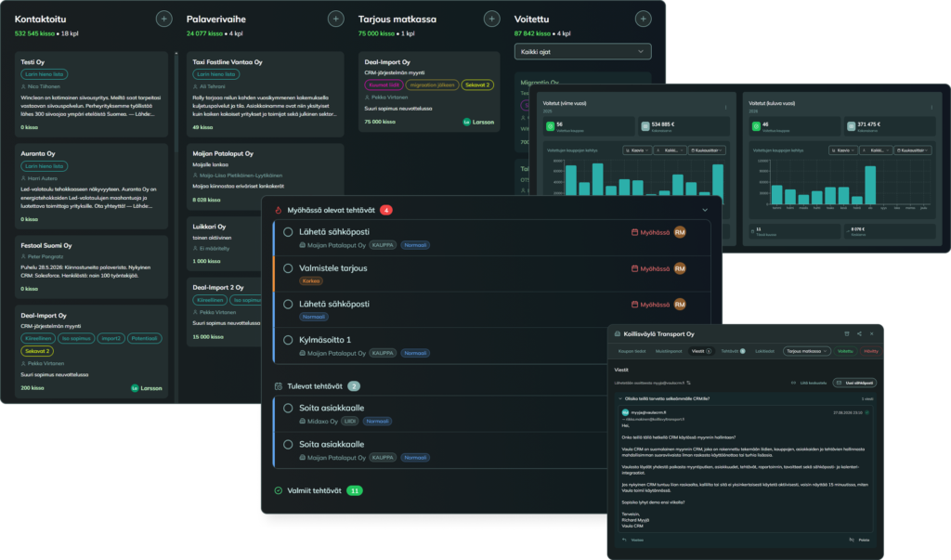This screenshot has height=560, width=951.
Task: Add a deal to Tarjous matkassa column
Action: coord(492,19)
